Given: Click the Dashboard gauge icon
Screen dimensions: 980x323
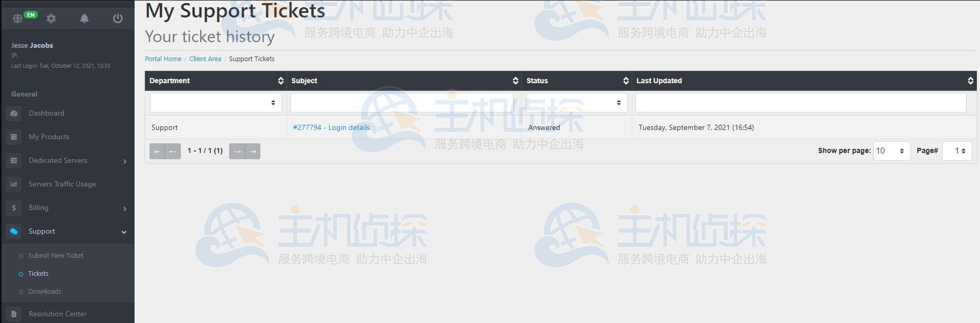Looking at the screenshot, I should tap(14, 113).
